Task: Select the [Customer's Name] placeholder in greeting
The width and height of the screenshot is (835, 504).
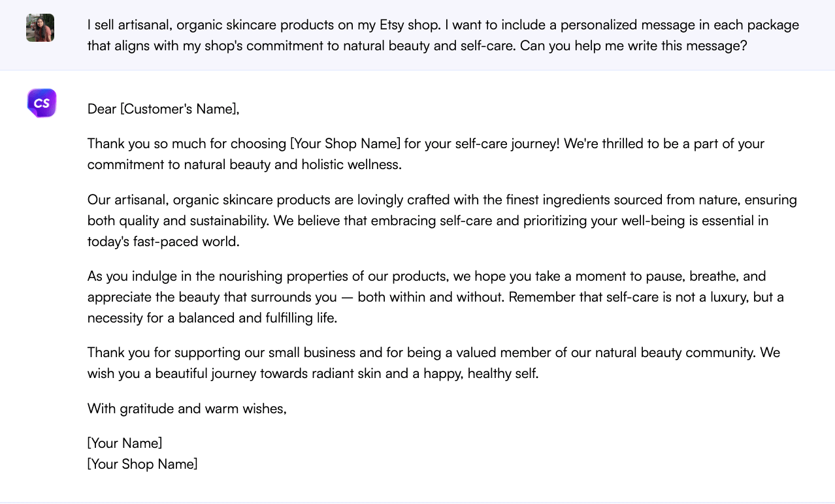Action: pyautogui.click(x=179, y=109)
